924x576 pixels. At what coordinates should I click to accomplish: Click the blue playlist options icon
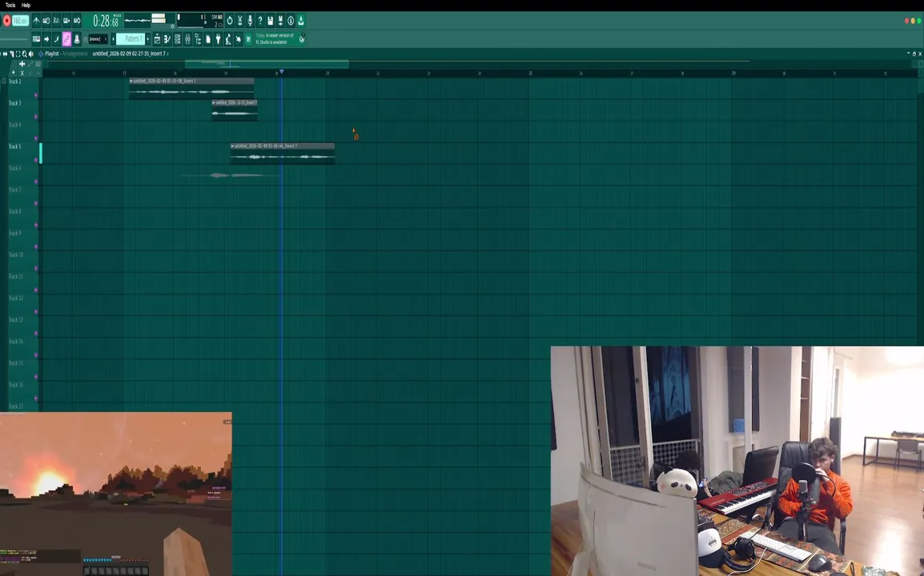(41, 54)
